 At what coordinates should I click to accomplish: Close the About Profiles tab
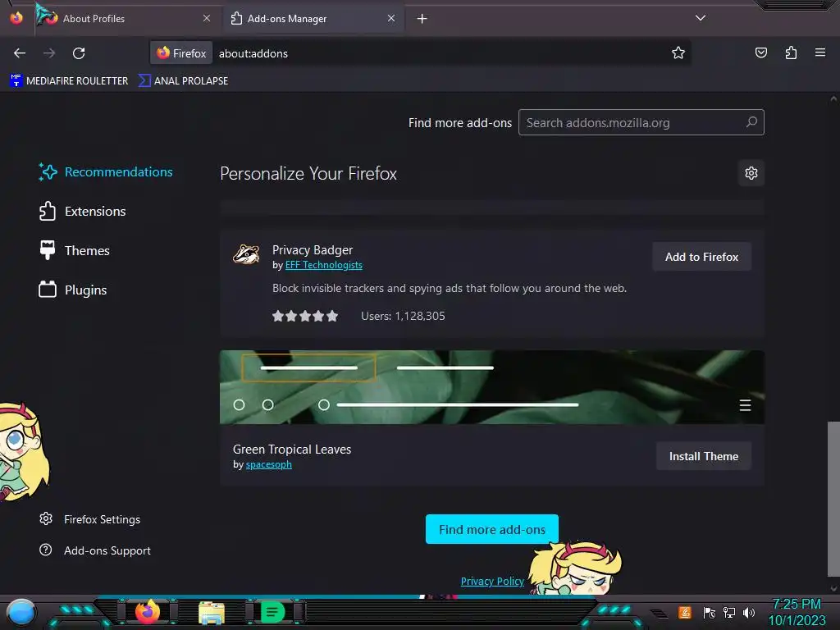(x=207, y=19)
